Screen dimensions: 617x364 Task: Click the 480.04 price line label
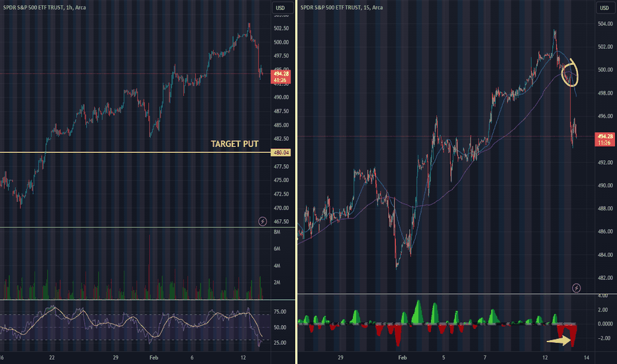[x=281, y=153]
